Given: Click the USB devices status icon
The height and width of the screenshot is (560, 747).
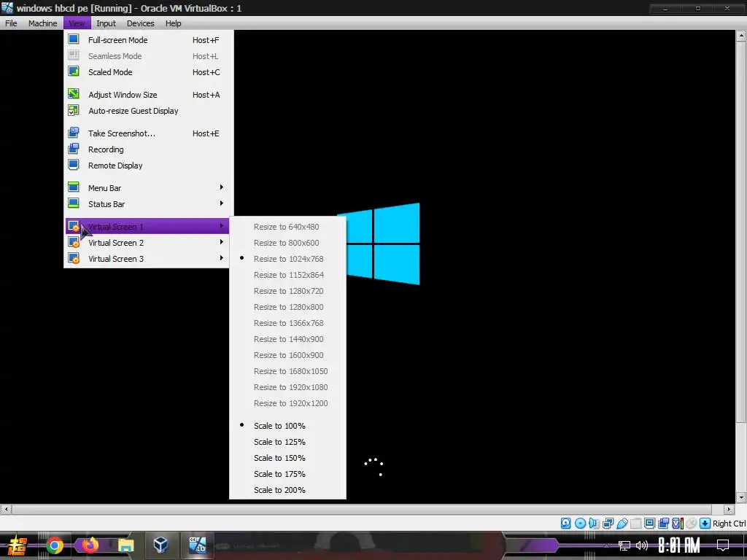Looking at the screenshot, I should coord(622,524).
